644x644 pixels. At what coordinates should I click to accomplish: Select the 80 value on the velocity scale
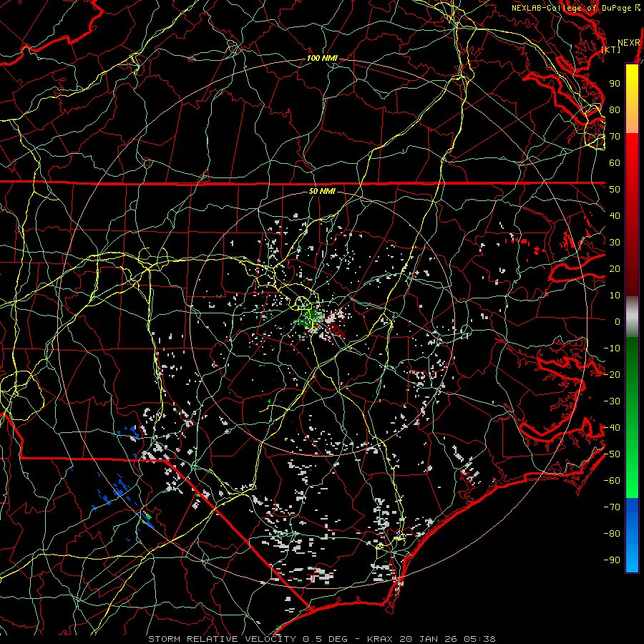click(x=615, y=110)
